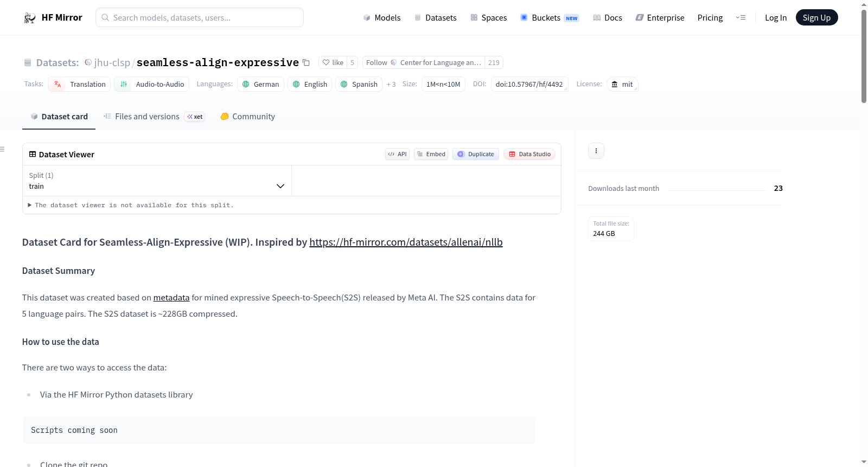Switch to the Community tab
The image size is (868, 467).
[247, 117]
